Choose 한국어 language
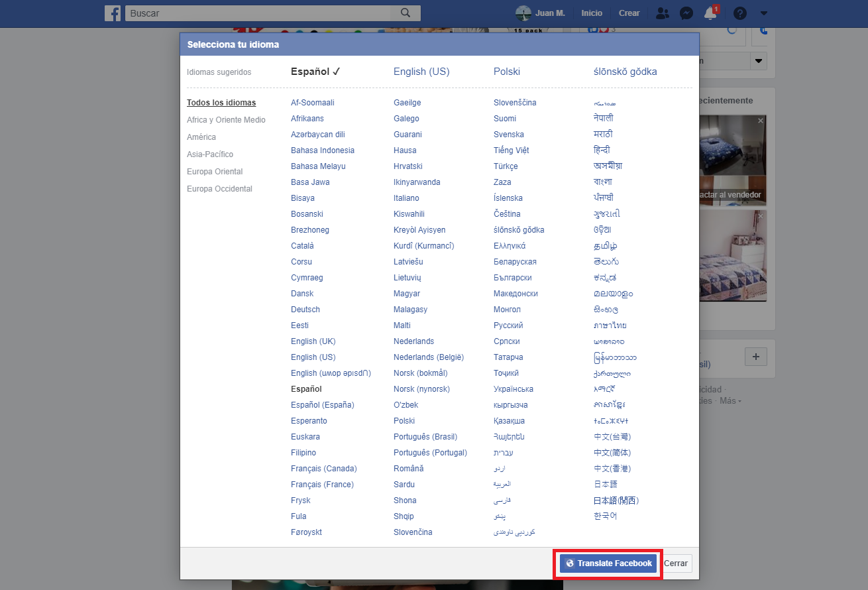 coord(606,516)
